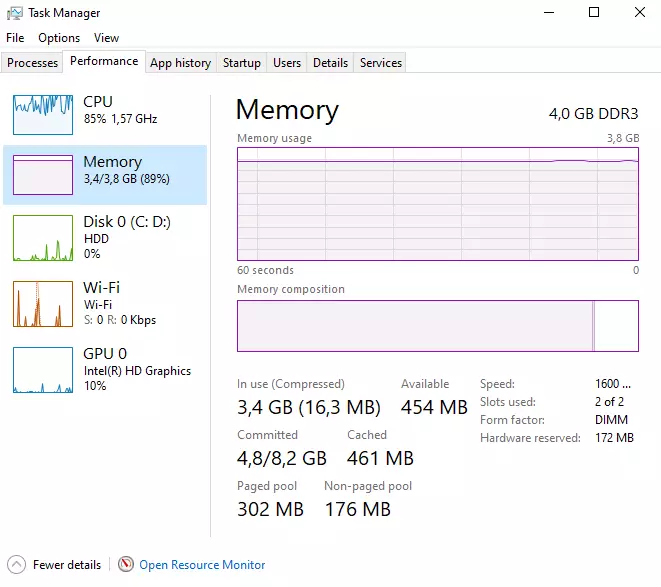Go to the Startup tab
The width and height of the screenshot is (661, 587).
click(x=242, y=63)
